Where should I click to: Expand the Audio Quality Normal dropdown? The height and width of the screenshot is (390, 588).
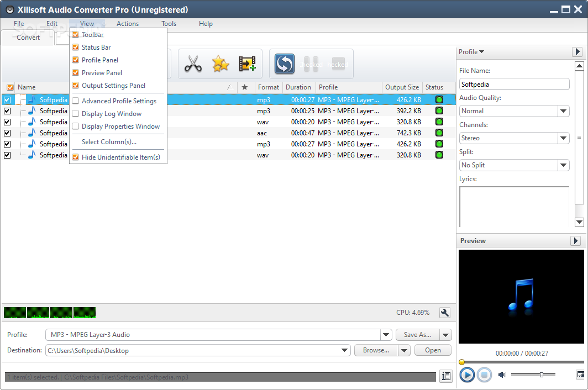(563, 111)
